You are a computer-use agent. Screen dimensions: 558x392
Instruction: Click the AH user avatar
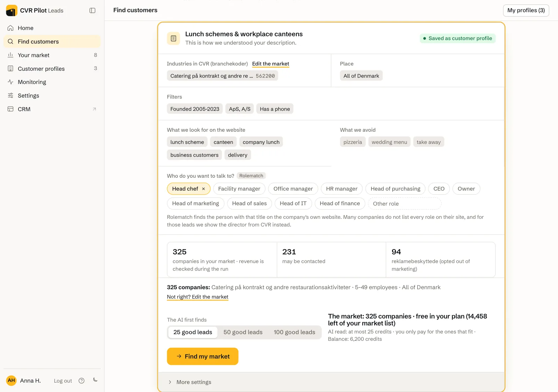pyautogui.click(x=12, y=380)
